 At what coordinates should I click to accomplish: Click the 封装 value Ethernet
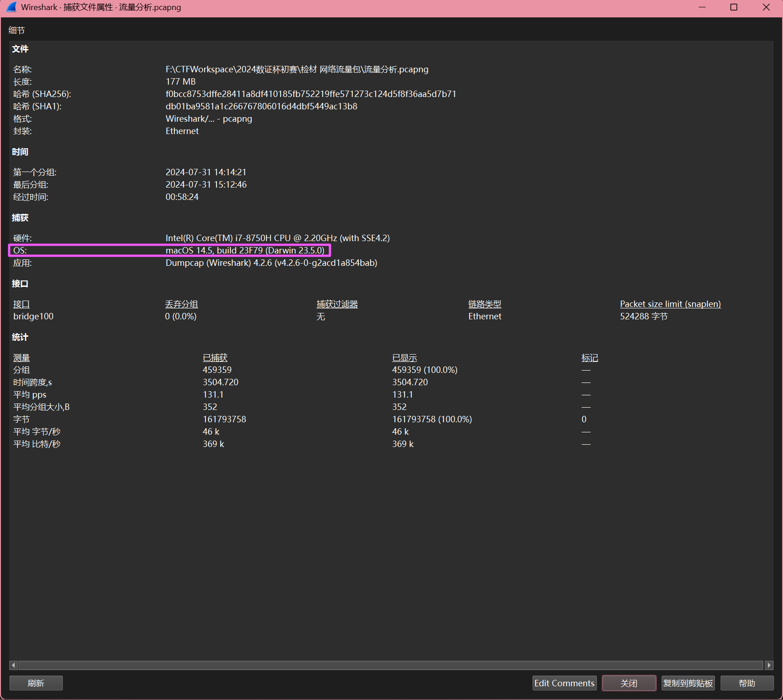(x=182, y=131)
